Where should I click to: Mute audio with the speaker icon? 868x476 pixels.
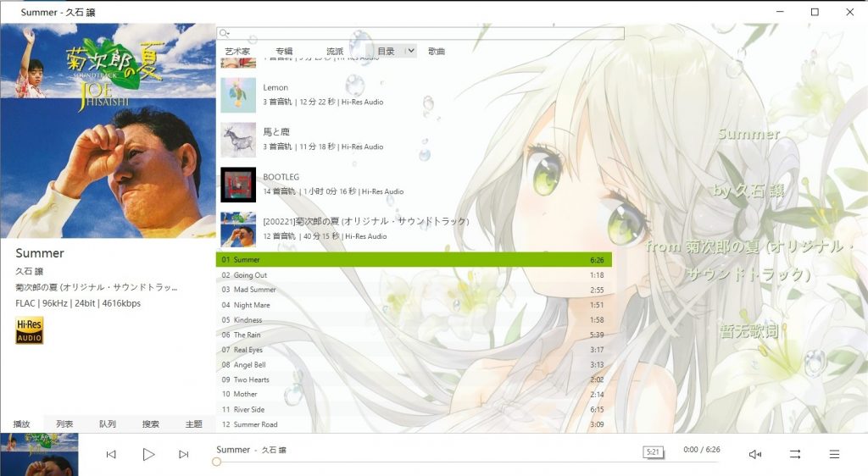click(x=755, y=455)
